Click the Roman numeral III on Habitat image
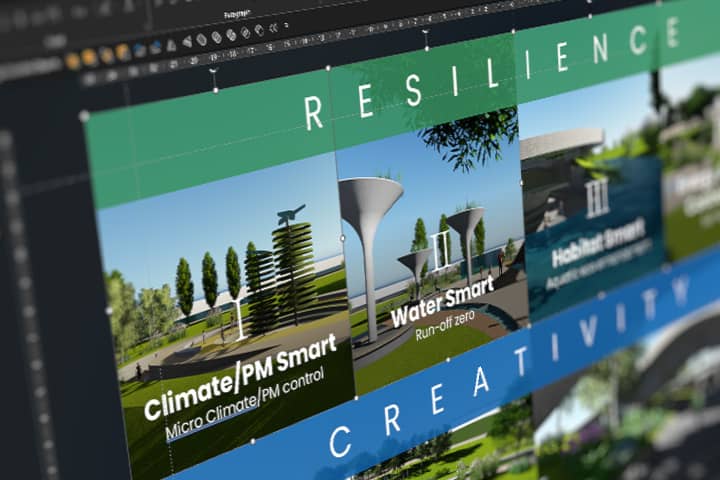Image resolution: width=720 pixels, height=480 pixels. pos(598,200)
